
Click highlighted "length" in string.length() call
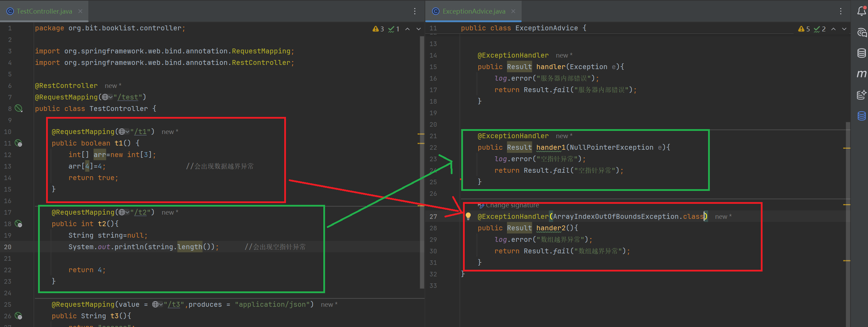pos(190,247)
